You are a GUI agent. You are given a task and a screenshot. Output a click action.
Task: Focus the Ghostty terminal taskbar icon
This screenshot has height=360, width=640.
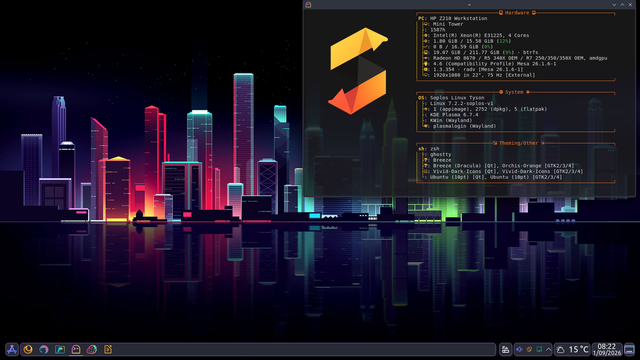pyautogui.click(x=76, y=349)
